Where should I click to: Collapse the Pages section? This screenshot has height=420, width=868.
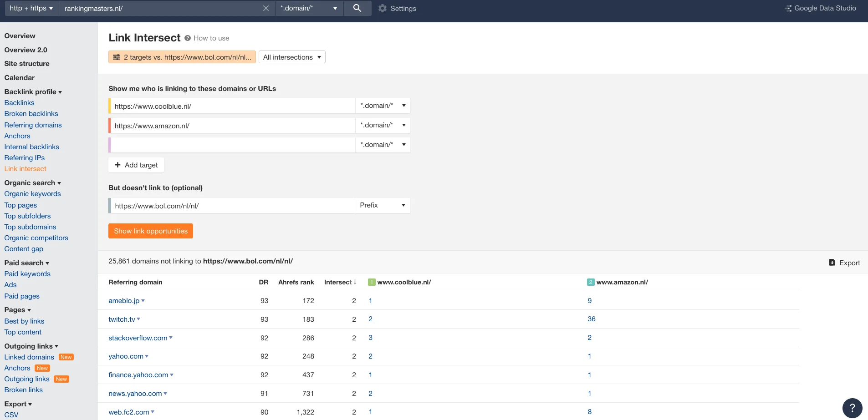18,310
